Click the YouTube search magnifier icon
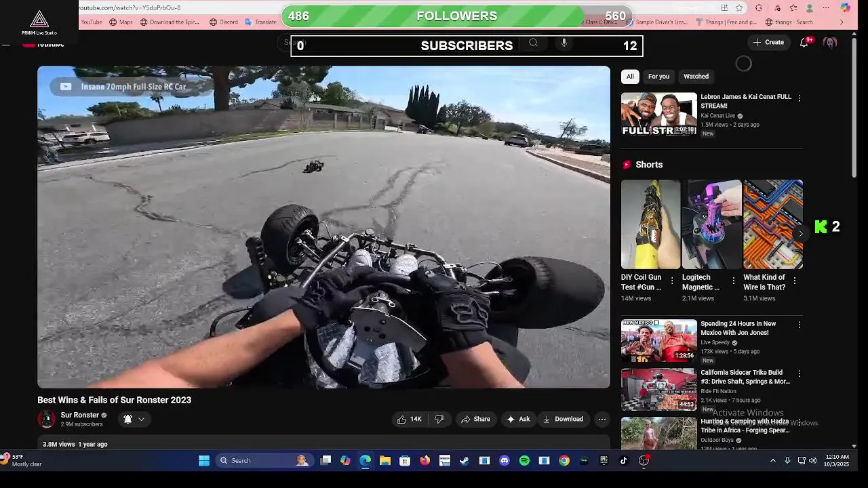The height and width of the screenshot is (488, 868). [534, 43]
